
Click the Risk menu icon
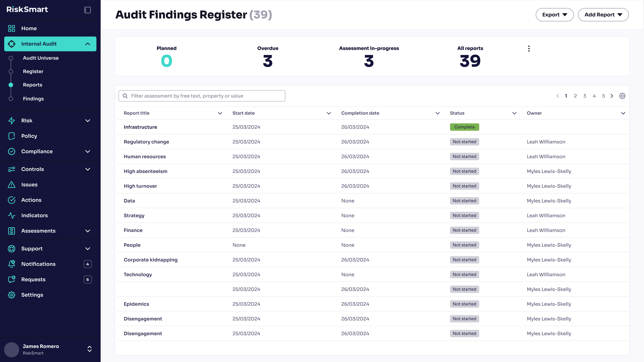click(x=12, y=120)
